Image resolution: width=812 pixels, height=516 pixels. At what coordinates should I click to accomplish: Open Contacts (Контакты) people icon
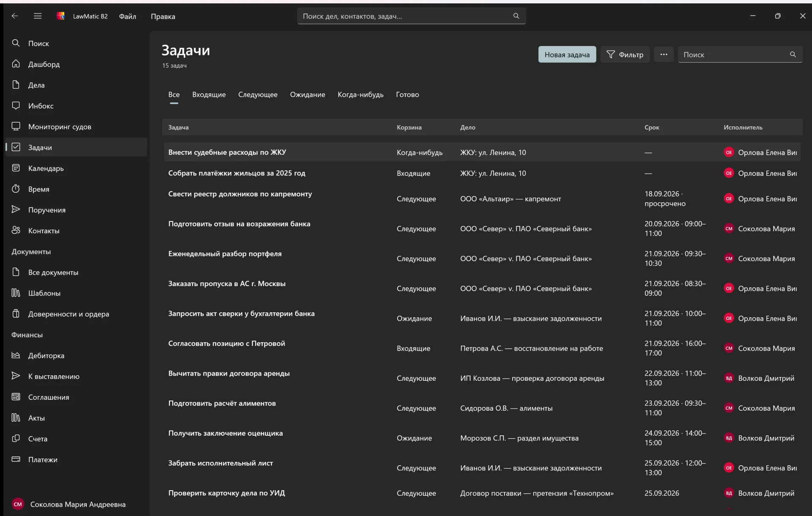[16, 230]
